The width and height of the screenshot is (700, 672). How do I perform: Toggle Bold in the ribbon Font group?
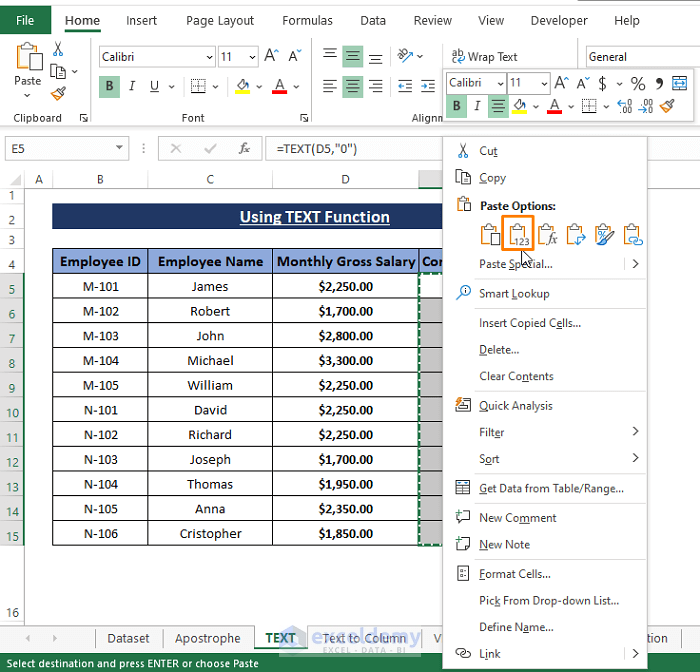pos(109,87)
